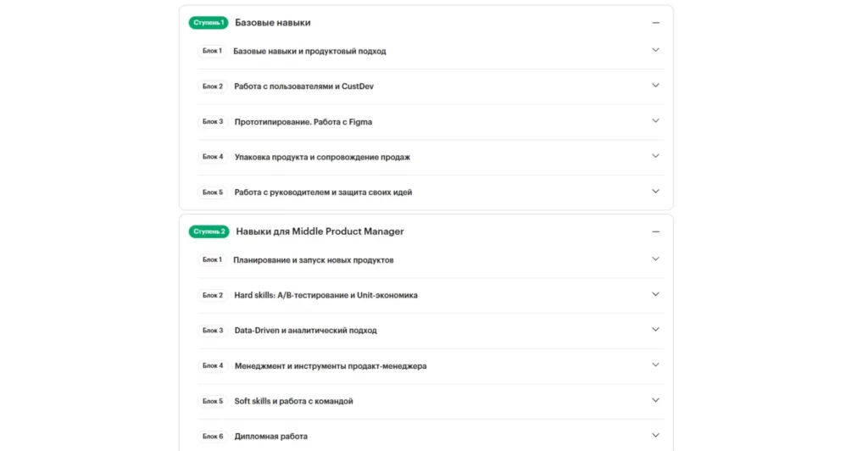Expand chevron for Упаковка продукта и сопровождение продаж
This screenshot has width=868, height=451.
pos(655,156)
